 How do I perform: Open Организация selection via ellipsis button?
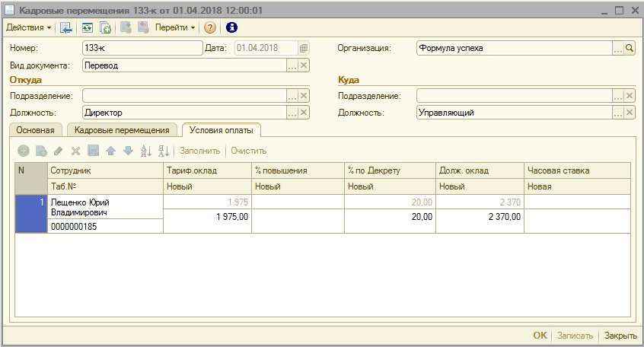[617, 48]
